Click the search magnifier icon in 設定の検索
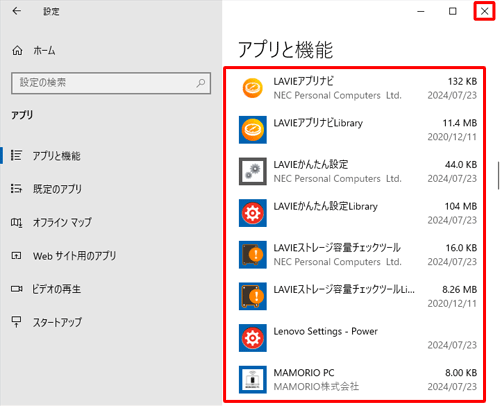This screenshot has width=500, height=406. 200,83
